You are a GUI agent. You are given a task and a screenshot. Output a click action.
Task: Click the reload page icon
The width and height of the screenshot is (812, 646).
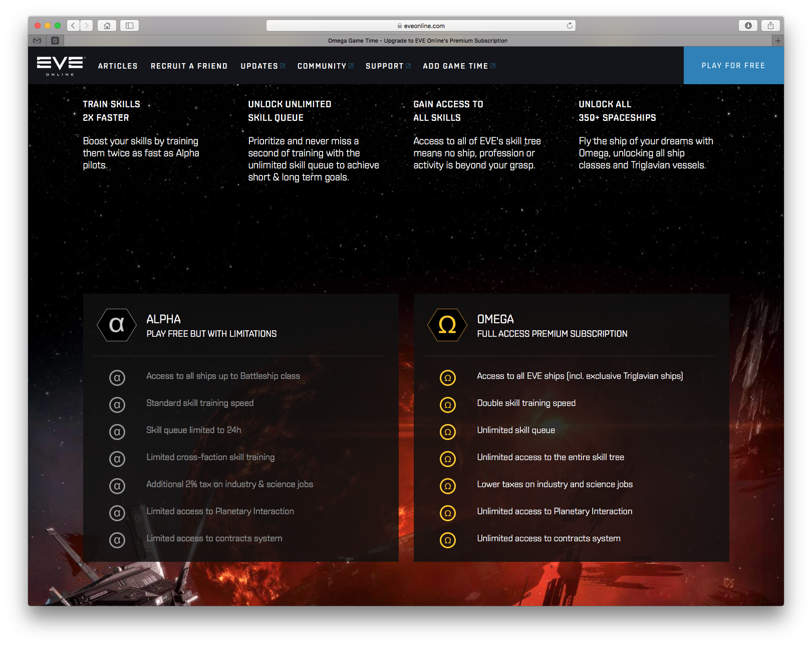[570, 26]
